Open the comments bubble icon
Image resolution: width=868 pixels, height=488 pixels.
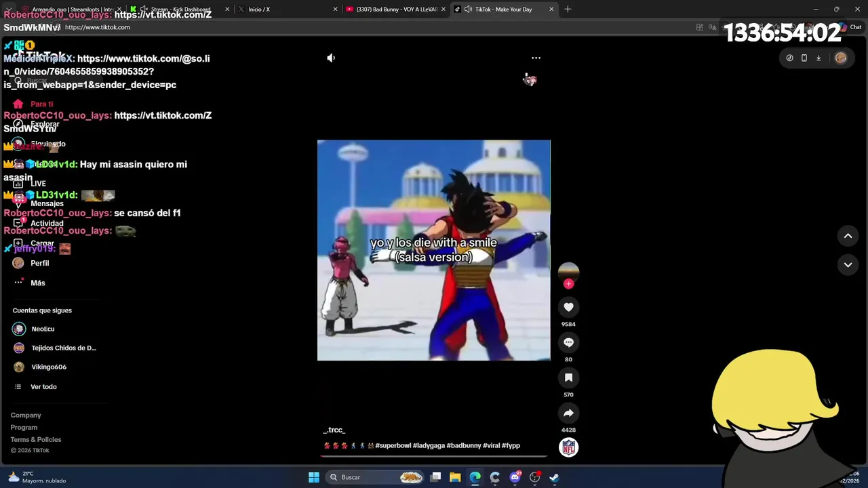point(568,342)
